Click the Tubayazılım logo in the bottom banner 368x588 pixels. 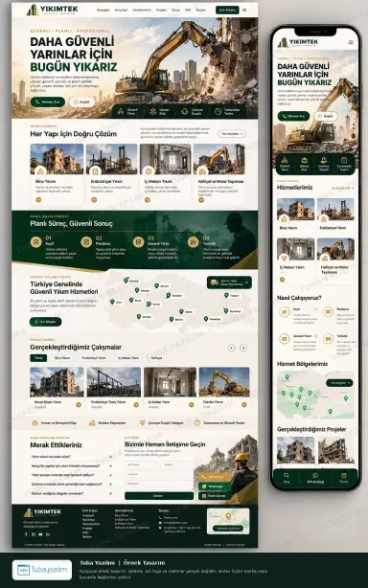pos(42,570)
